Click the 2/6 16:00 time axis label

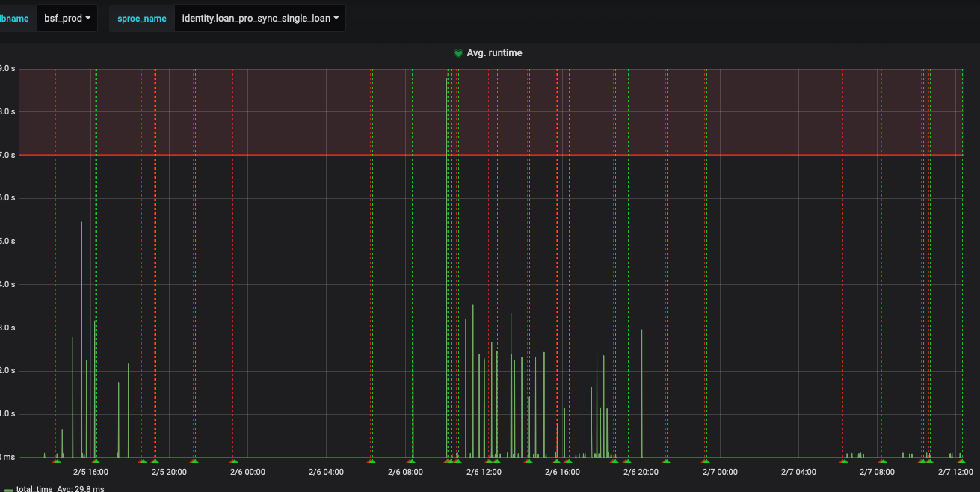point(562,472)
